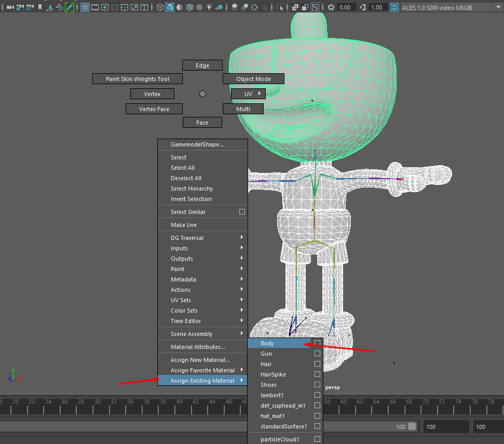Switch to wireframe display cube icon
The width and height of the screenshot is (504, 444).
[x=160, y=7]
